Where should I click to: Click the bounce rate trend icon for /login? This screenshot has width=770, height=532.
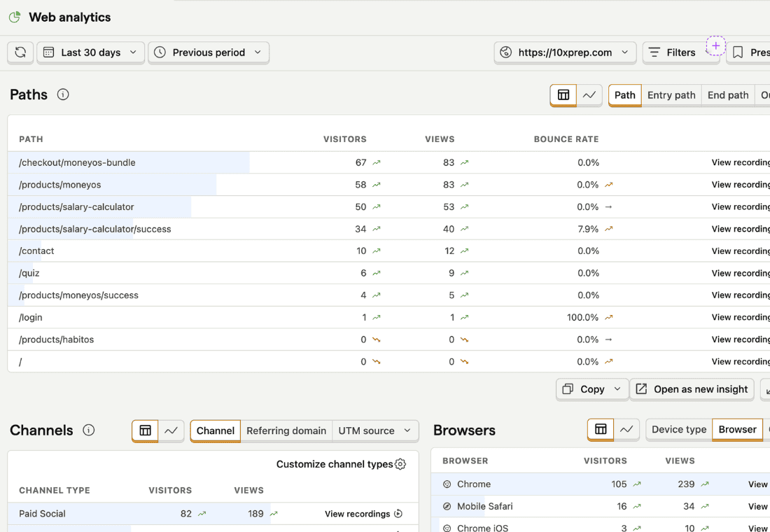coord(608,317)
